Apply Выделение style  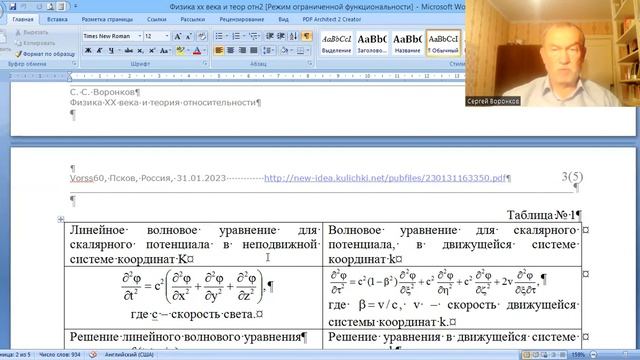[x=336, y=43]
